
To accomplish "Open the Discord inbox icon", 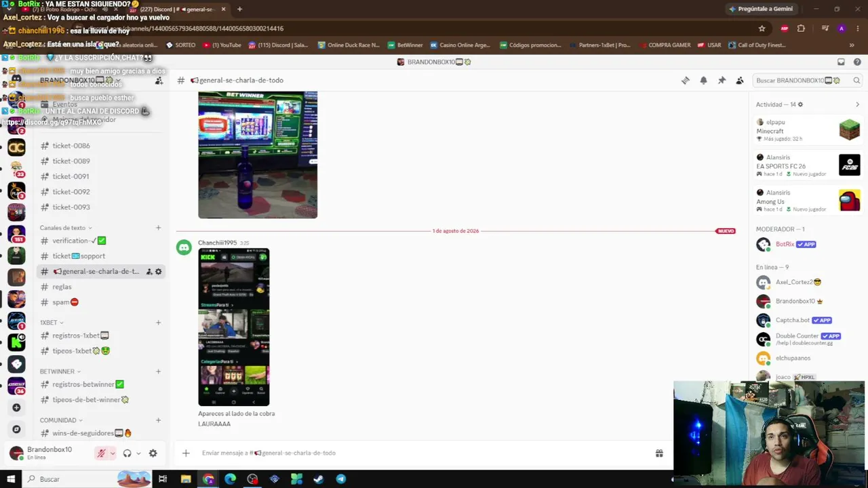I will (841, 62).
